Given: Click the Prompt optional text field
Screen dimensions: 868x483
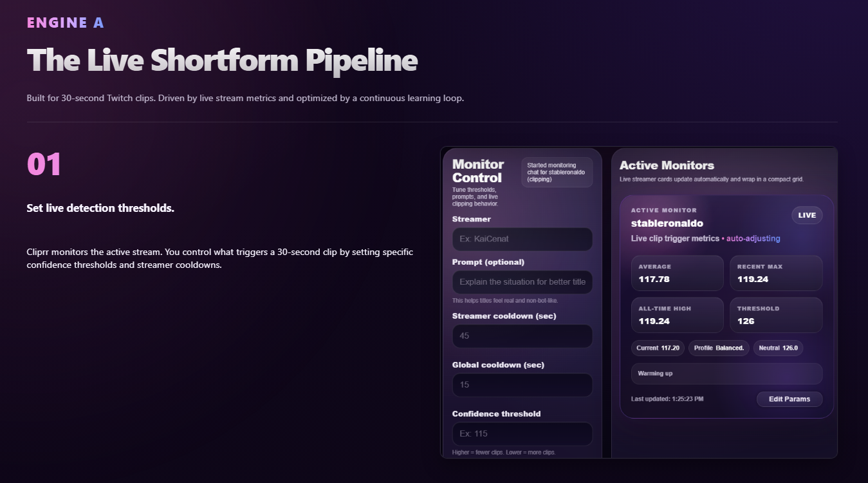Looking at the screenshot, I should coord(522,282).
